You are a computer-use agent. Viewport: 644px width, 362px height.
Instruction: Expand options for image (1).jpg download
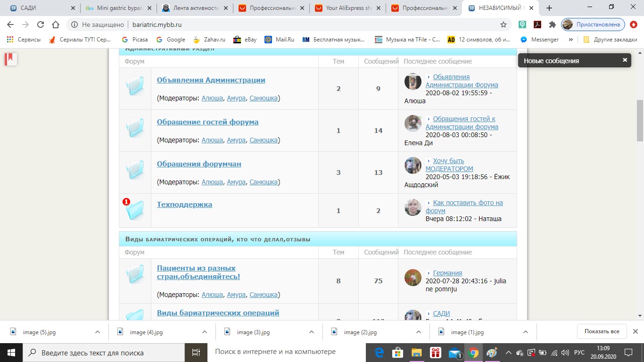point(526,332)
